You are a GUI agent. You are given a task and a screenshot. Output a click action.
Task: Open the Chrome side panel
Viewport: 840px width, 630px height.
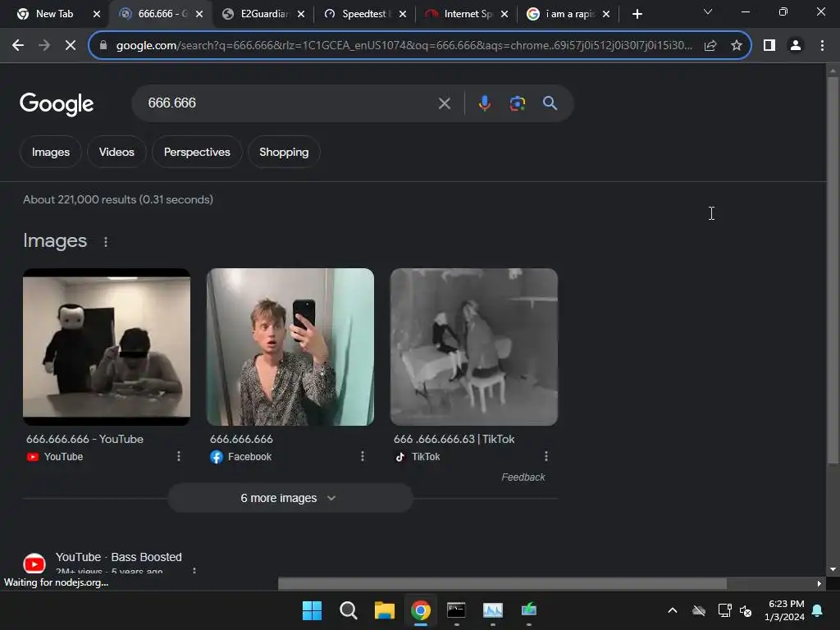[769, 46]
